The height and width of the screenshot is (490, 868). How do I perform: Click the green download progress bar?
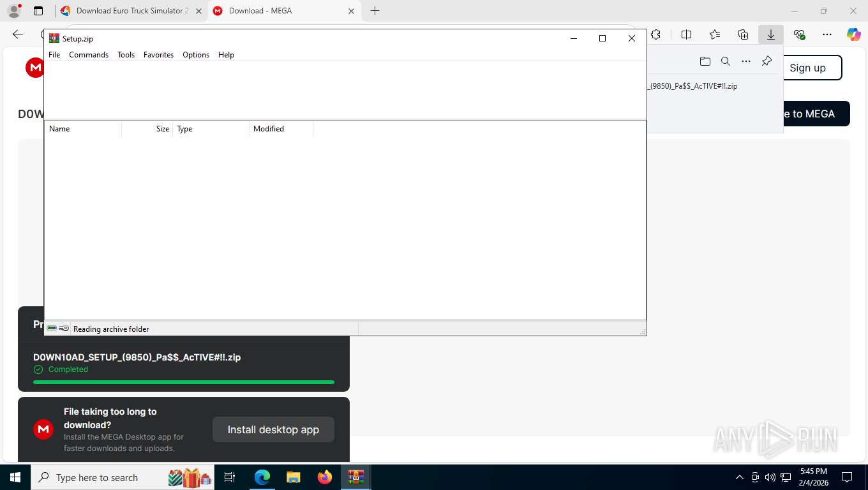tap(184, 382)
